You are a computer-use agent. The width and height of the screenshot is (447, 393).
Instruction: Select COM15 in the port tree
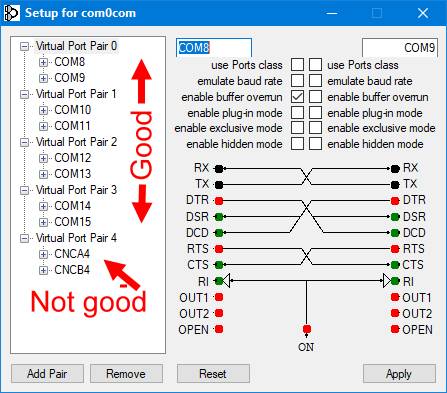click(x=72, y=222)
